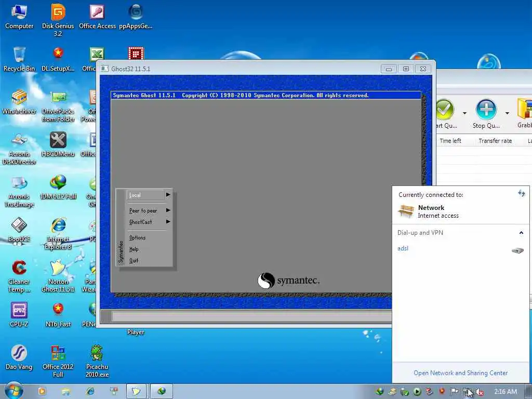Open the Stop Queue dropdown arrow in IDM
532x399 pixels.
coord(507,113)
